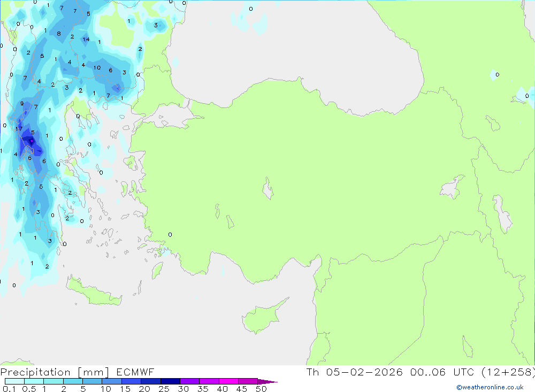The image size is (535, 392).
Task: Select the 30–35 mm violet legend swatch
Action: click(190, 381)
